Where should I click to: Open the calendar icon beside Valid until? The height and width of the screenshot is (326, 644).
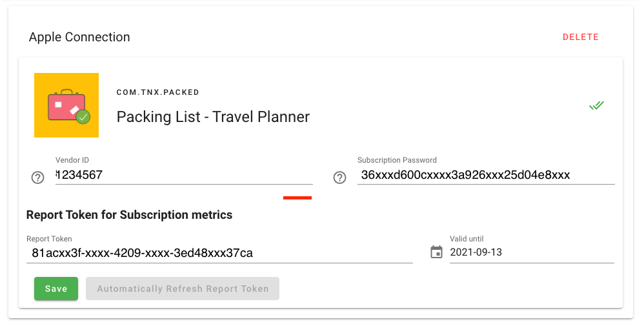(436, 252)
